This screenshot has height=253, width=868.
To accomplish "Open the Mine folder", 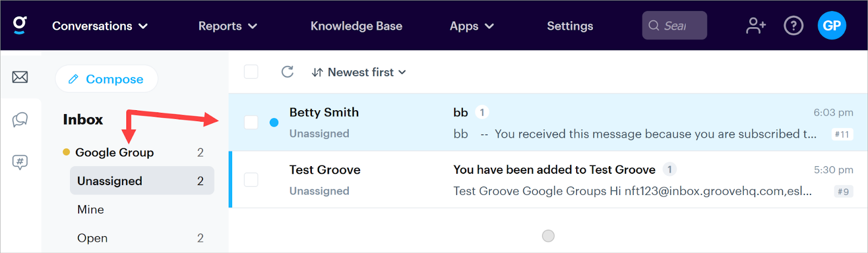I will click(x=91, y=210).
